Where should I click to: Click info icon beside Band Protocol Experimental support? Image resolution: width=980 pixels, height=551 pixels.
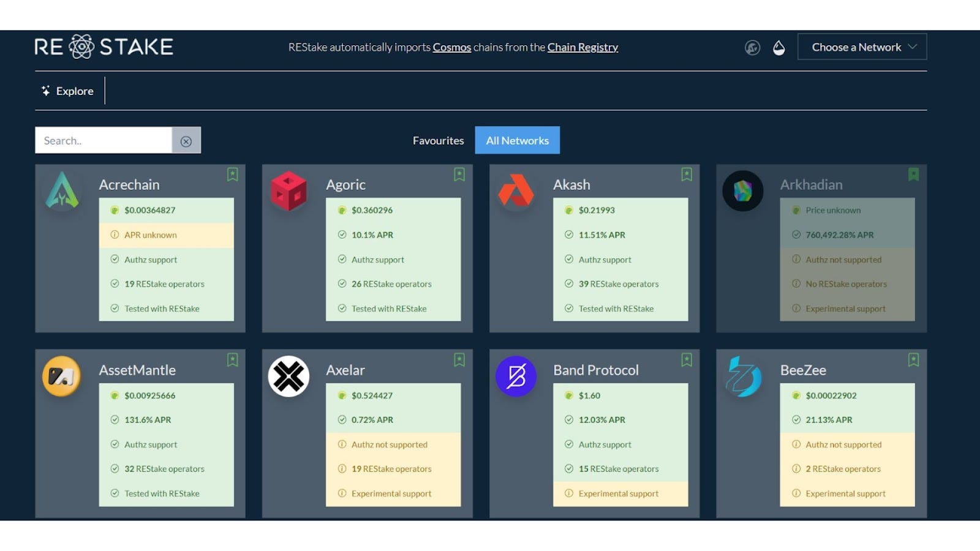[569, 493]
